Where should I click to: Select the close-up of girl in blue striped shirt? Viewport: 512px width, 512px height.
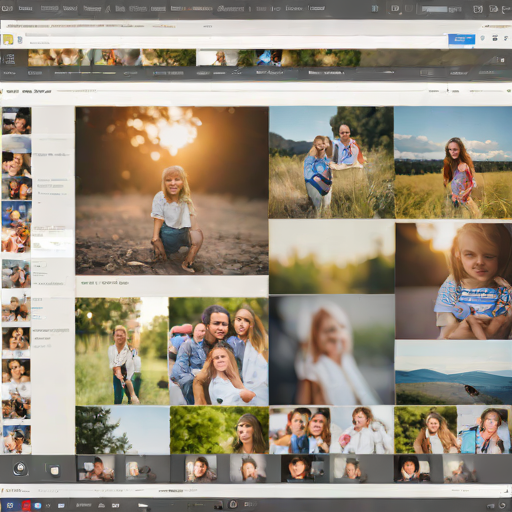pos(454,281)
